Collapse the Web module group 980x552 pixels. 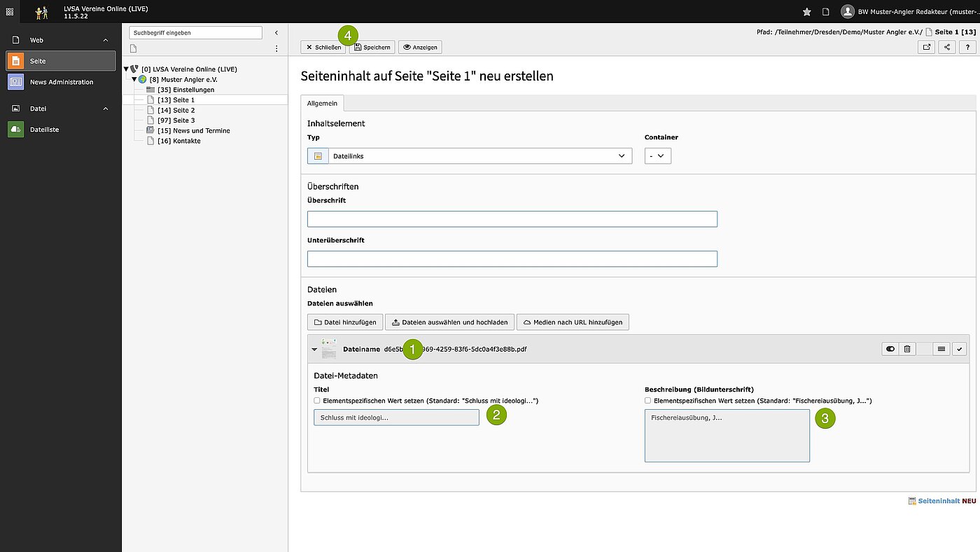106,41
